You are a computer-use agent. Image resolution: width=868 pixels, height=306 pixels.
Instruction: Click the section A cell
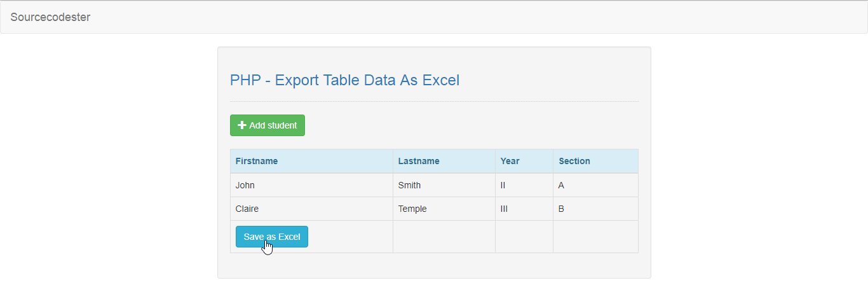tap(595, 185)
